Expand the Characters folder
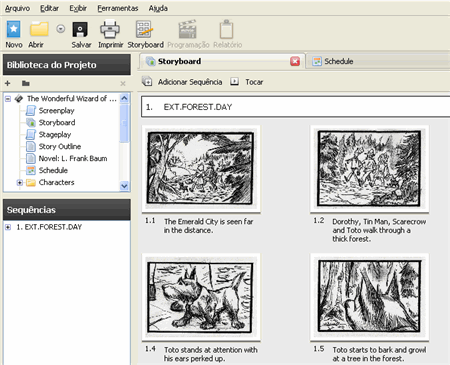Viewport: 450px width, 365px height. click(20, 183)
